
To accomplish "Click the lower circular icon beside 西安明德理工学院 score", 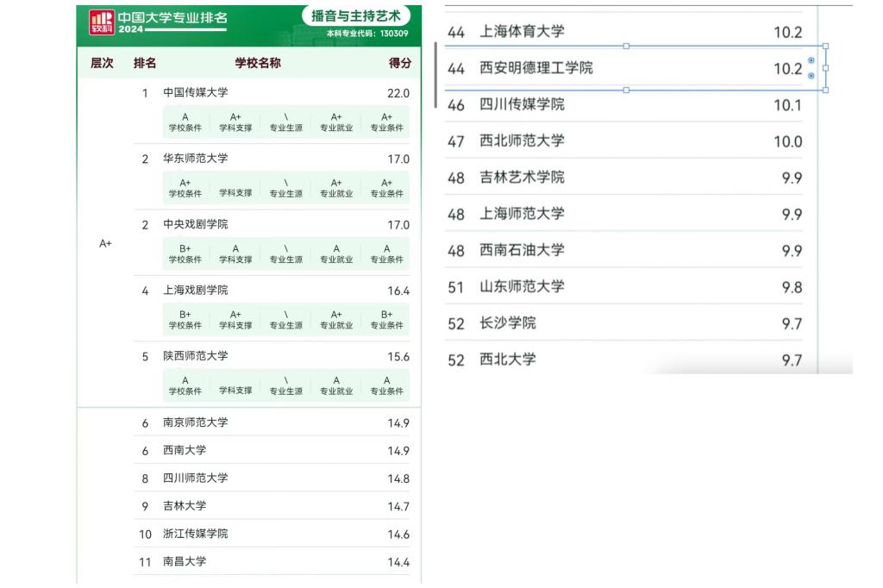I will tap(811, 76).
